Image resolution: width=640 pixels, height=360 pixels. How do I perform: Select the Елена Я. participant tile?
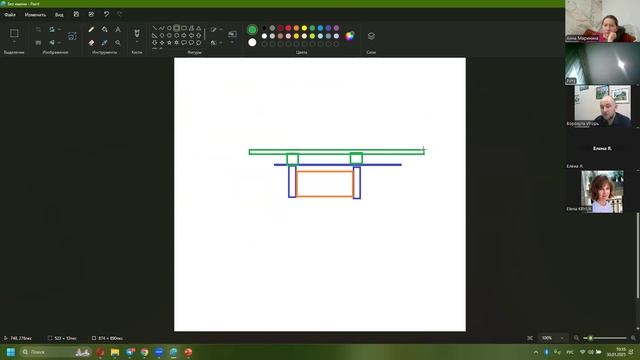tap(602, 149)
